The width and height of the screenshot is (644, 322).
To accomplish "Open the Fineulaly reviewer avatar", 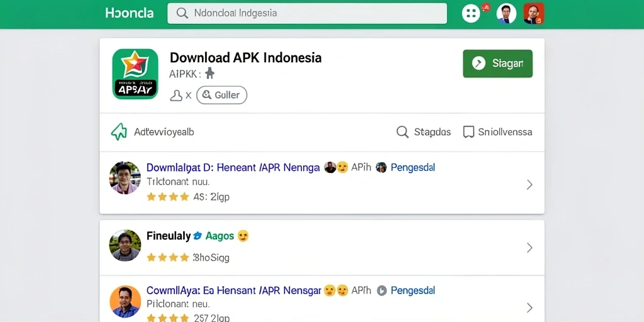I will pos(125,245).
